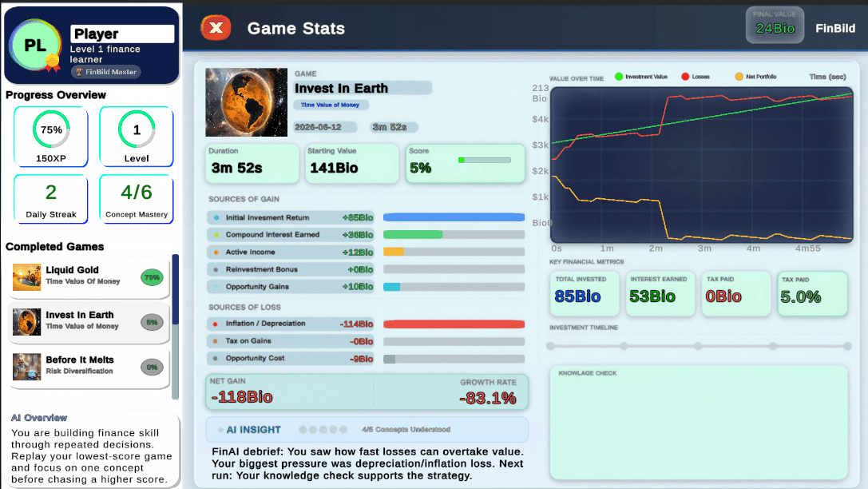
Task: Click the PL player avatar badge
Action: pyautogui.click(x=35, y=46)
